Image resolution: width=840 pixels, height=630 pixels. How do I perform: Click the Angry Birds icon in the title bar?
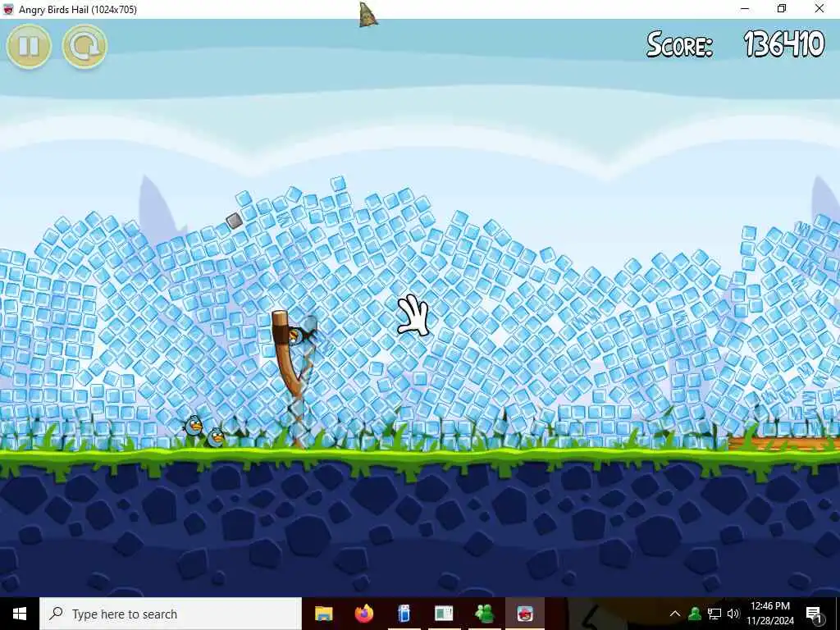coord(8,9)
